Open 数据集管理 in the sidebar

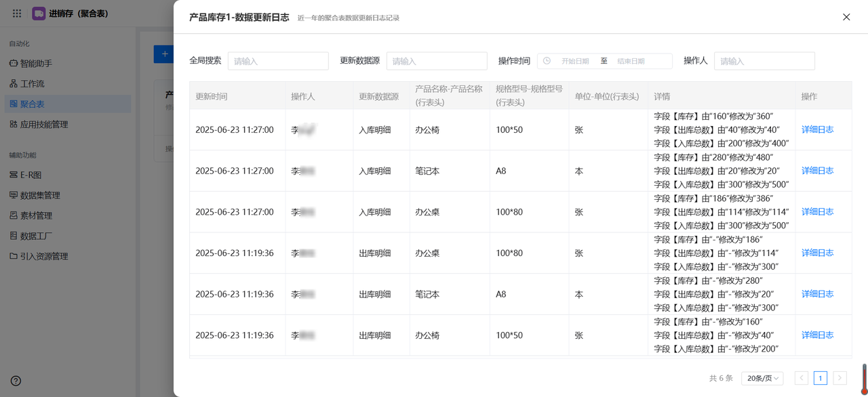pos(40,195)
